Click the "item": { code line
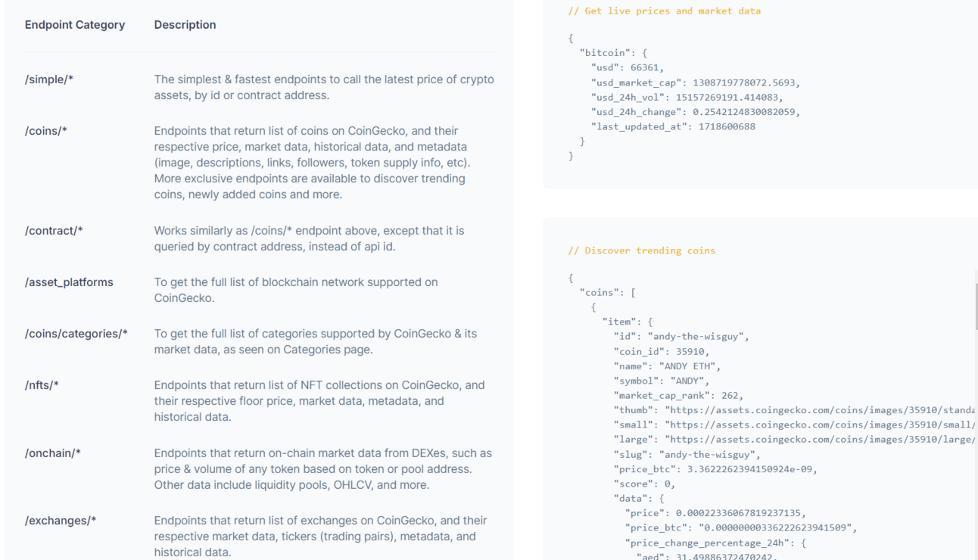 pyautogui.click(x=628, y=322)
